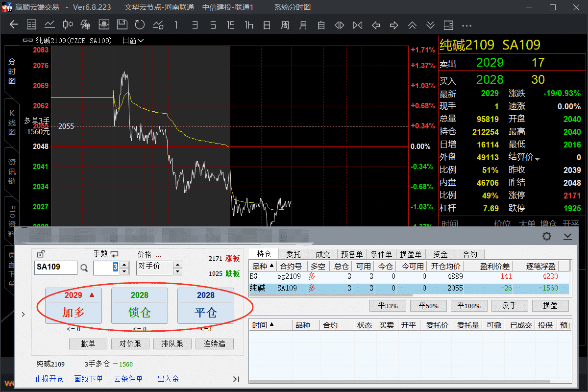Select the 1h hourly period button

[x=249, y=25]
